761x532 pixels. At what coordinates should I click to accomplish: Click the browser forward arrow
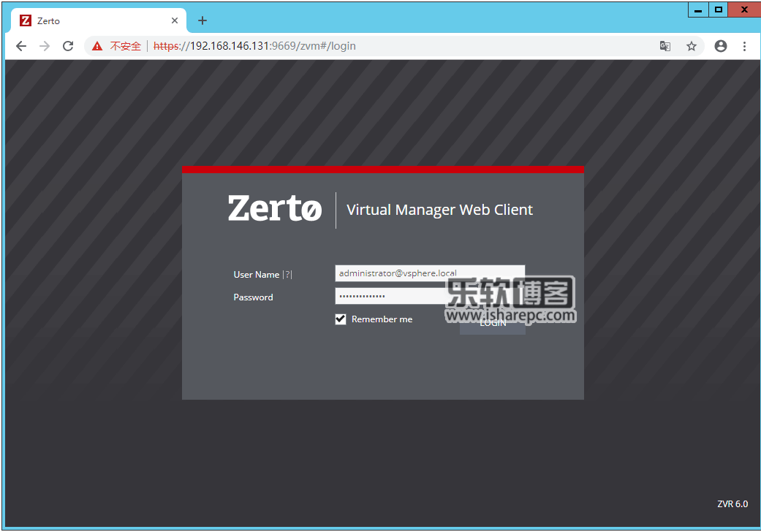[x=44, y=46]
